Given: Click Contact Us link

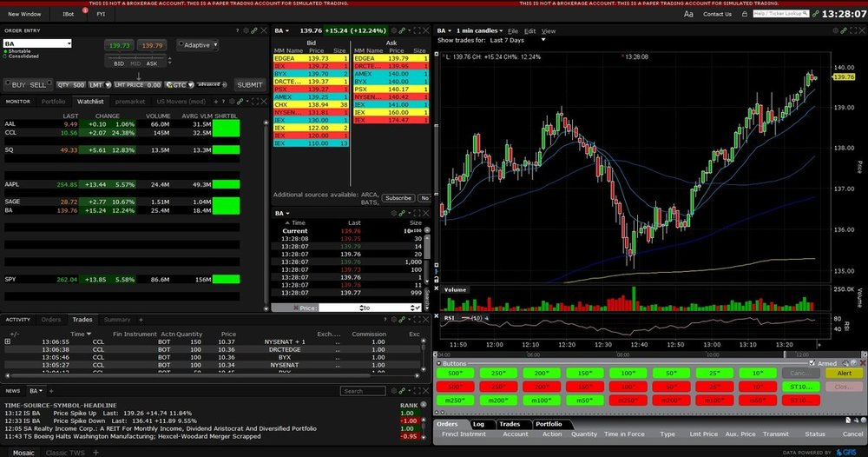Looking at the screenshot, I should tap(717, 14).
